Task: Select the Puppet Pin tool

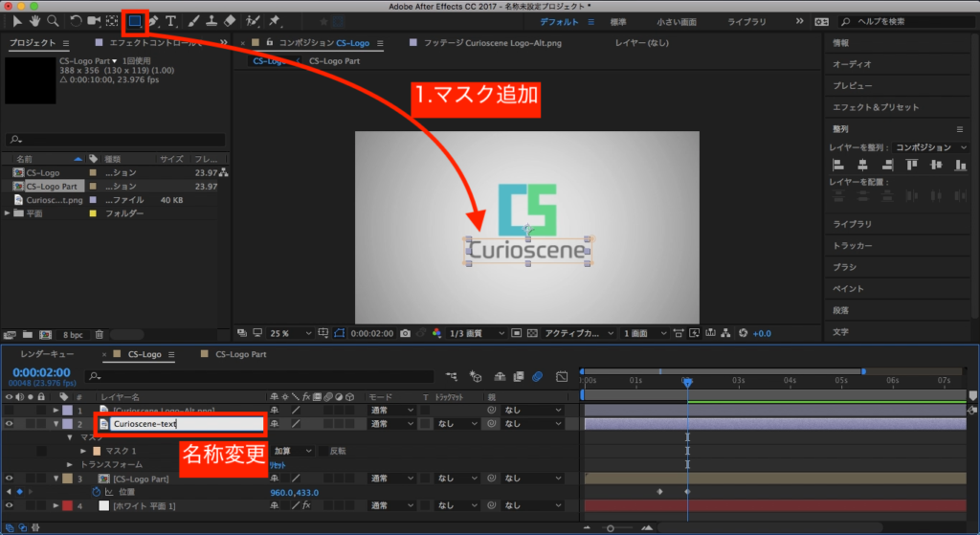Action: [275, 20]
